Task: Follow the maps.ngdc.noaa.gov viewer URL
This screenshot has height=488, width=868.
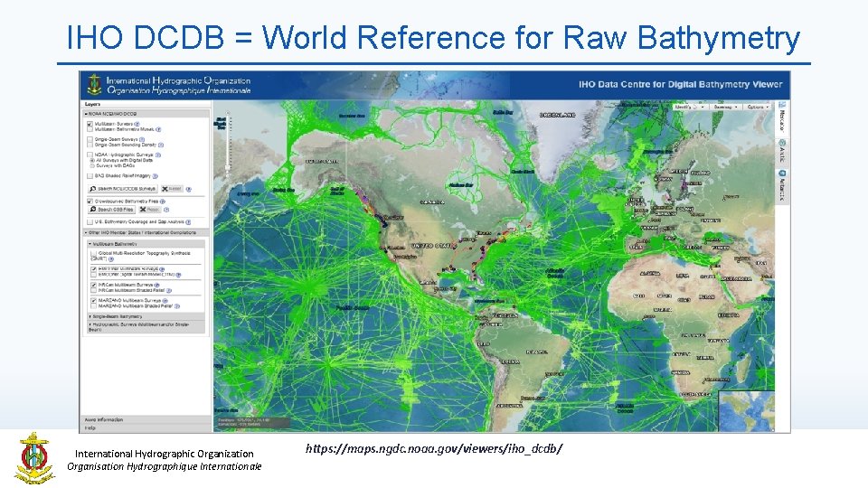Action: [434, 449]
